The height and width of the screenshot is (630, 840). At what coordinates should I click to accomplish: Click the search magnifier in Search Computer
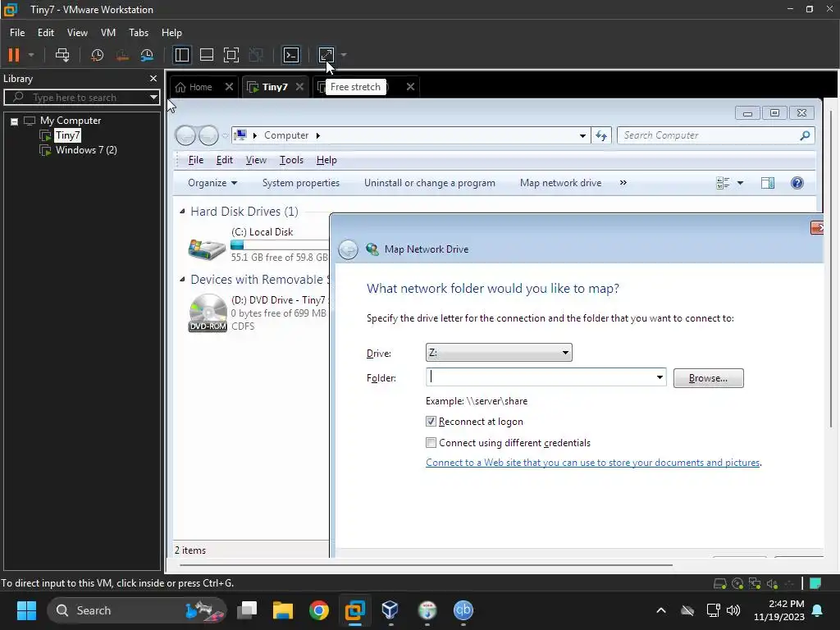click(x=804, y=135)
